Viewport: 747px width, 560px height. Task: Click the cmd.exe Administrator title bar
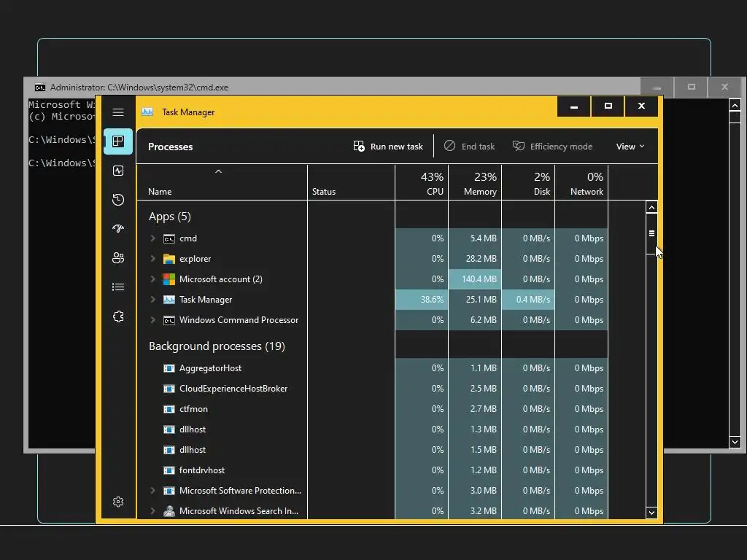pos(333,87)
